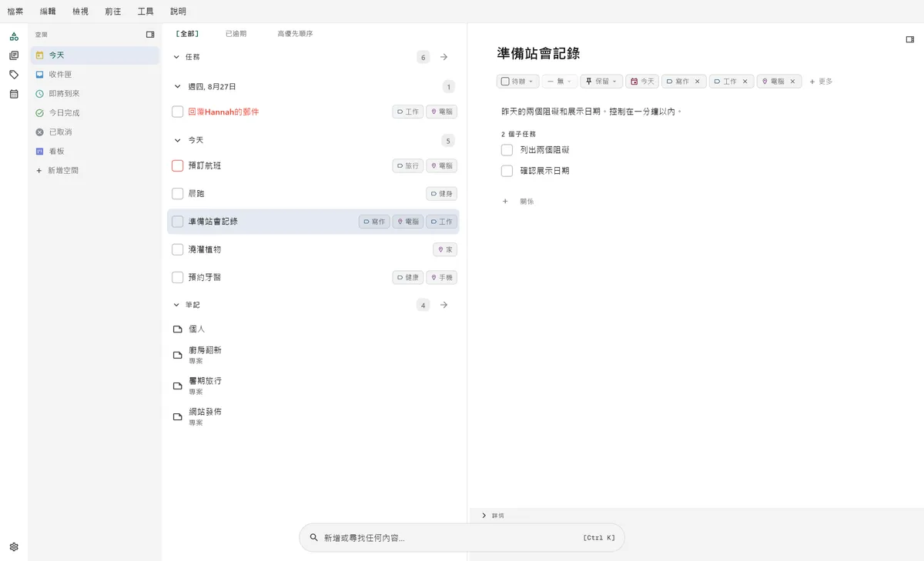Open the priority 無 dropdown
The width and height of the screenshot is (924, 561).
pos(560,82)
